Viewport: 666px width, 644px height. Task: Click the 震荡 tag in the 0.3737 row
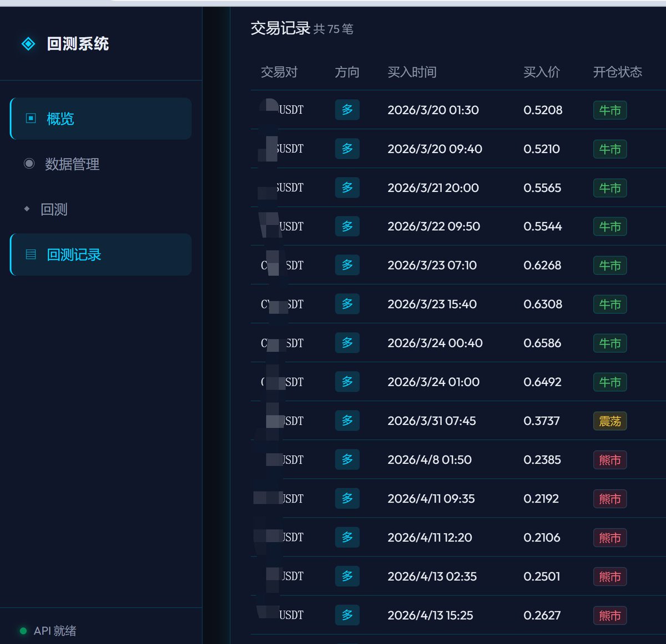pyautogui.click(x=610, y=421)
